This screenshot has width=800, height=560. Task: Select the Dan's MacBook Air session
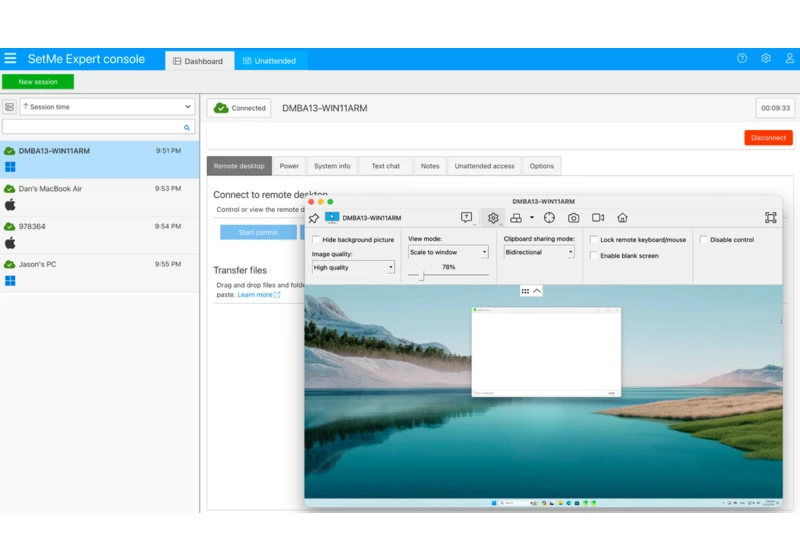click(99, 197)
